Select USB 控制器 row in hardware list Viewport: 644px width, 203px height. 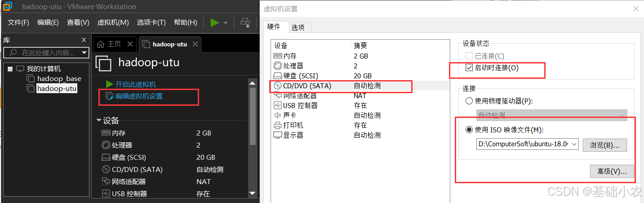click(x=360, y=105)
